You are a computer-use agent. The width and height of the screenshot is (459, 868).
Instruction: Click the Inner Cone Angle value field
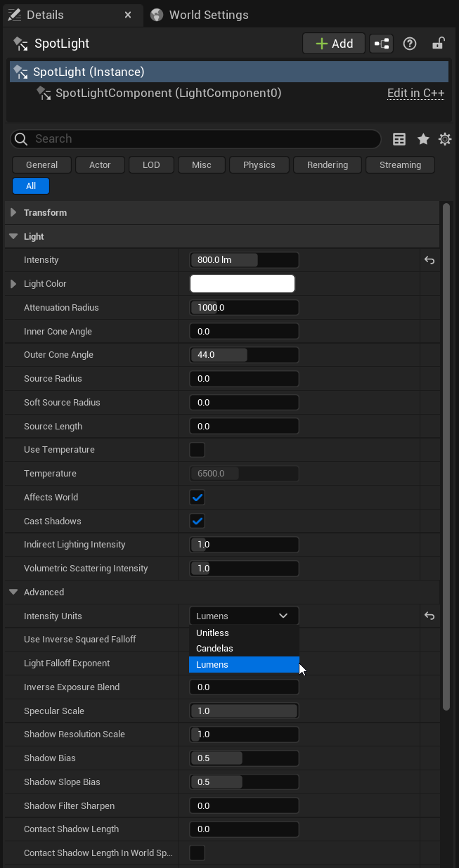pos(245,332)
